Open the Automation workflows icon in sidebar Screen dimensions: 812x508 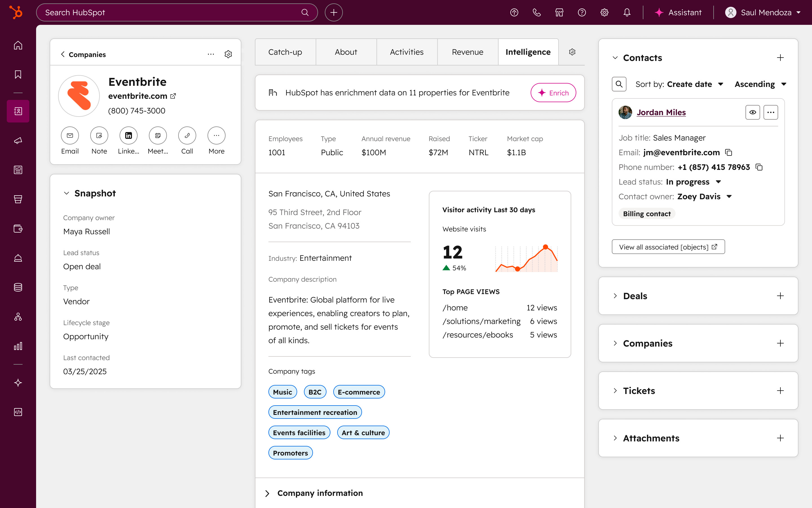[x=18, y=316]
